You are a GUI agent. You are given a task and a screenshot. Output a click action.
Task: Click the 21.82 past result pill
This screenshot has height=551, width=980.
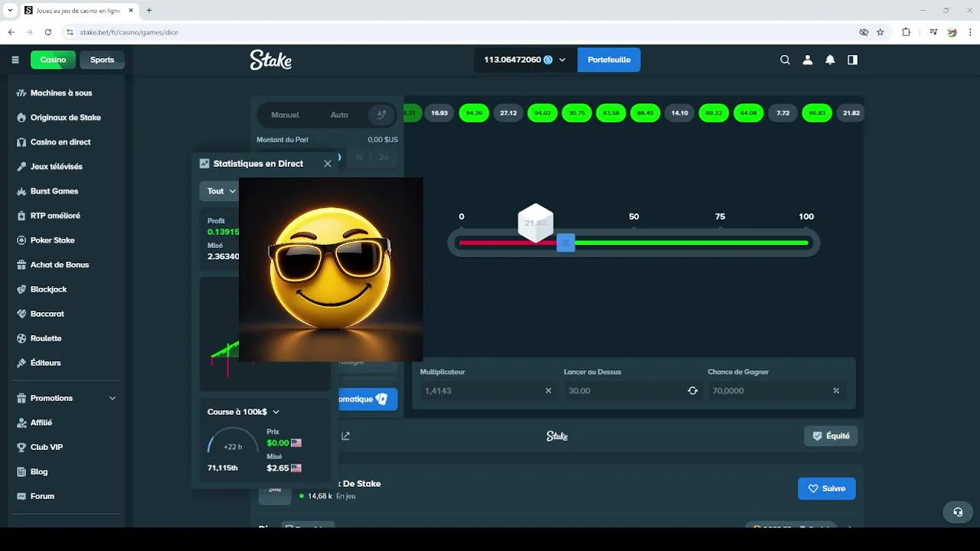click(851, 113)
